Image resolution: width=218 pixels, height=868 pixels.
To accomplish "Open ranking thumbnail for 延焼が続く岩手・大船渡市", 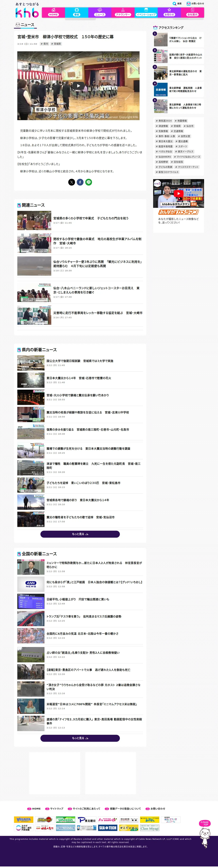I will tap(161, 56).
